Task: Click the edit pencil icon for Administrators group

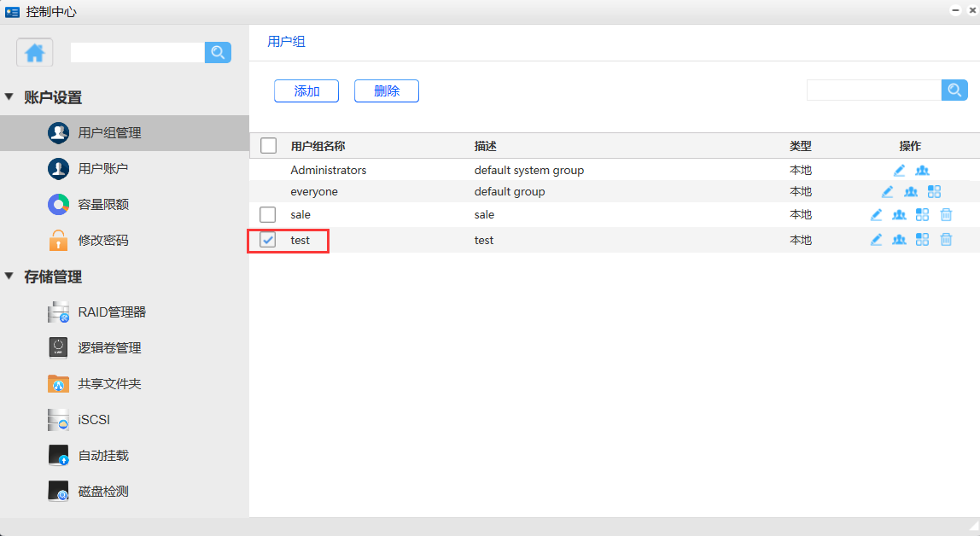Action: (899, 171)
